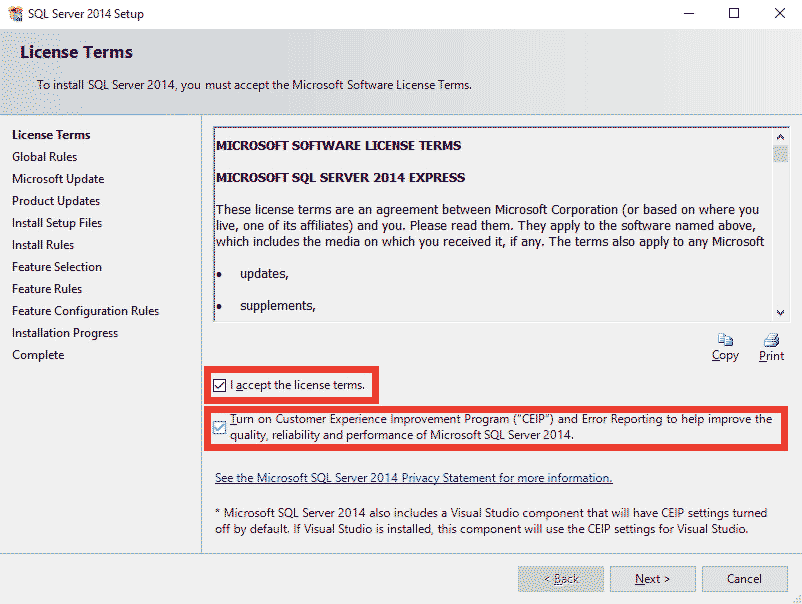Enable the Customer Experience Improvement Program checkbox
The image size is (802, 604).
[x=219, y=426]
